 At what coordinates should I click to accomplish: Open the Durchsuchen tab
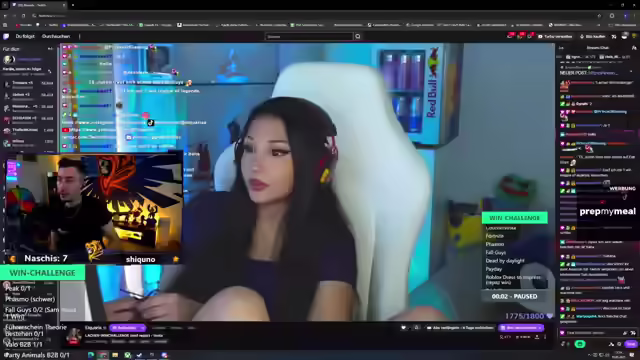pos(56,36)
